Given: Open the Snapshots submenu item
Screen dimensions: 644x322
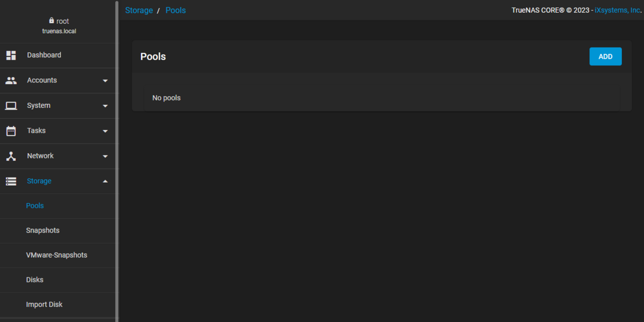Looking at the screenshot, I should tap(42, 230).
